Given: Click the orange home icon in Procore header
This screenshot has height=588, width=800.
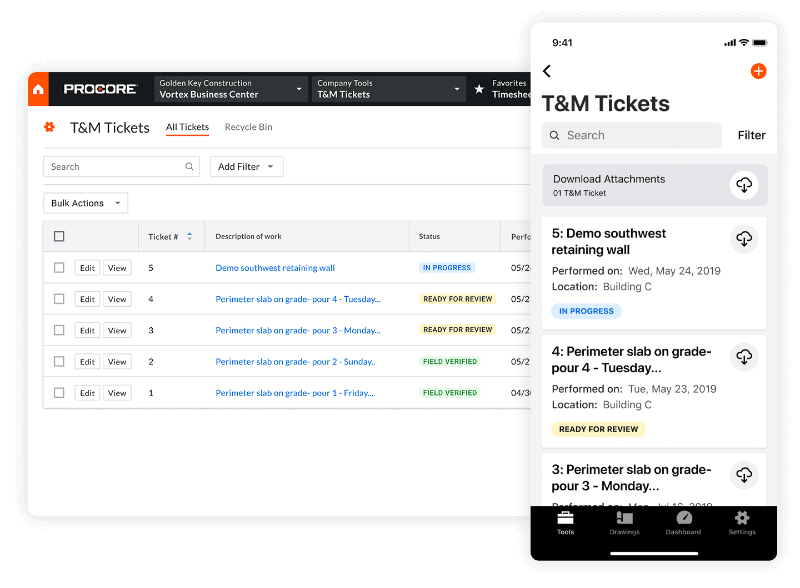Looking at the screenshot, I should [x=38, y=89].
